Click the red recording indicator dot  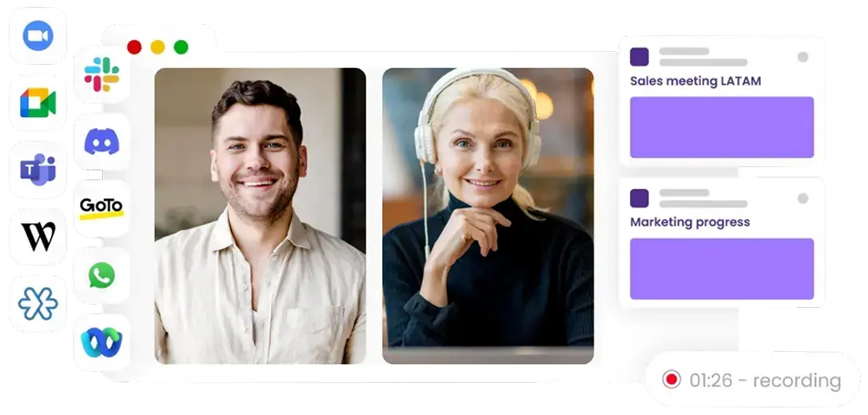[671, 380]
